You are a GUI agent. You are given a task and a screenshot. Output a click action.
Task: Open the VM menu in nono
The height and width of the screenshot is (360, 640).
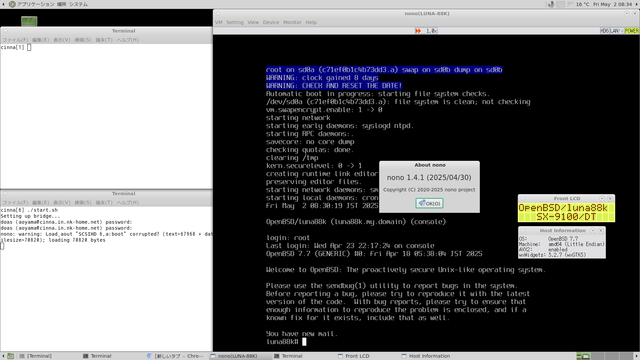point(219,22)
